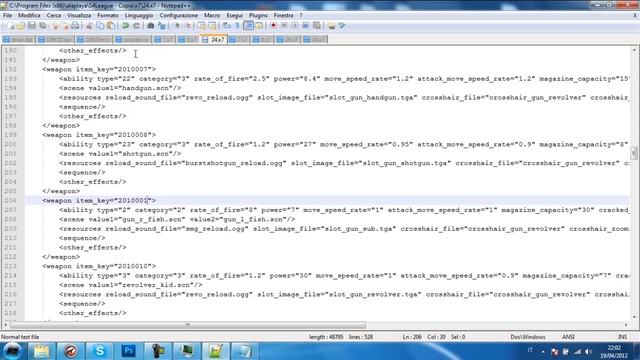This screenshot has width=640, height=360.
Task: Click the Cut scissors icon
Action: 89,26
